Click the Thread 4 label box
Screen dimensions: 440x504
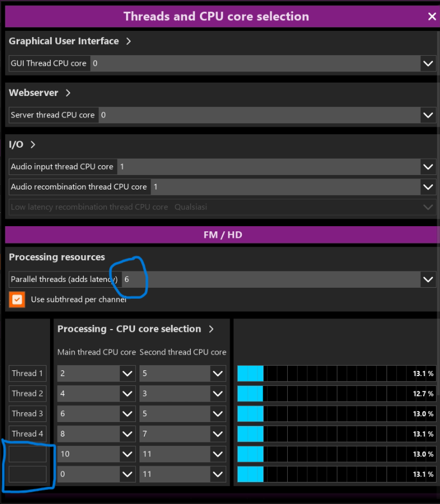[x=28, y=434]
